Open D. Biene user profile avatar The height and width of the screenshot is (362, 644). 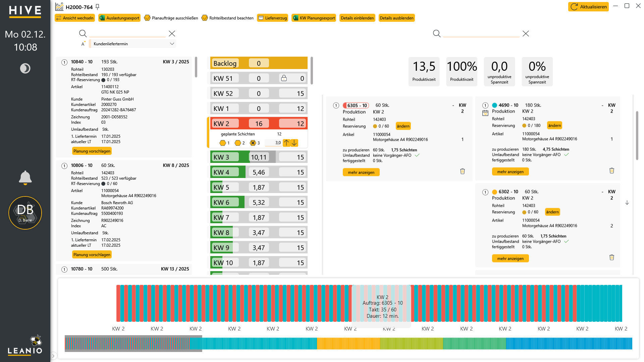pyautogui.click(x=25, y=213)
